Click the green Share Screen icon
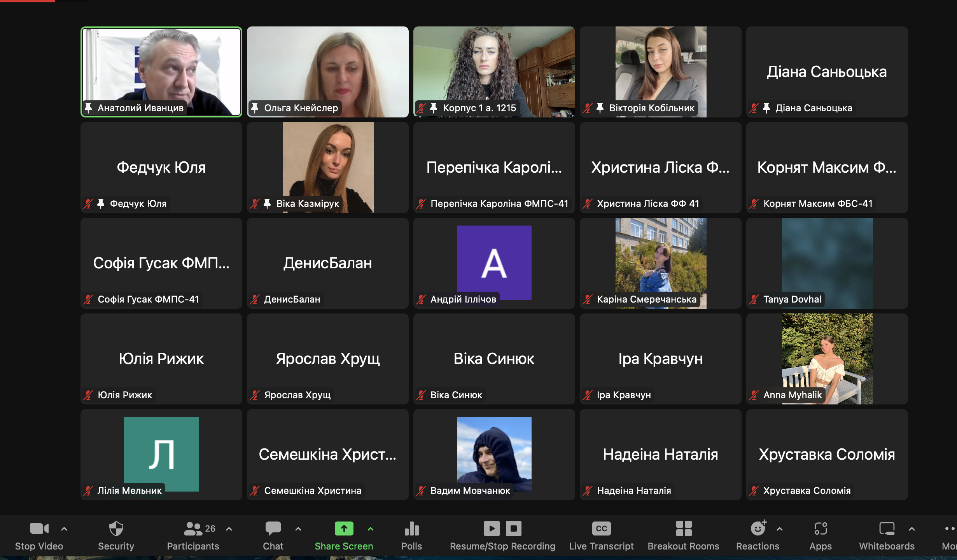The height and width of the screenshot is (560, 957). point(344,528)
